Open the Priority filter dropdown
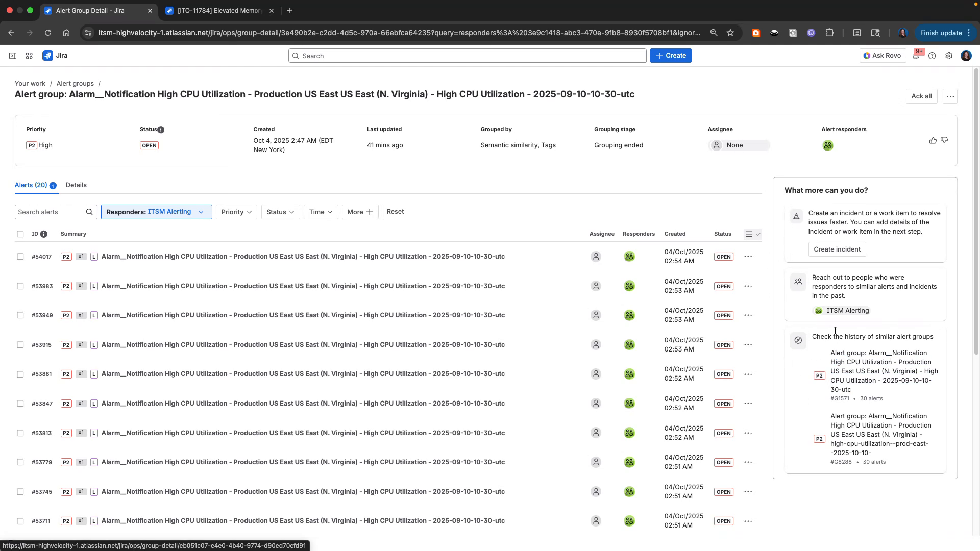This screenshot has height=551, width=980. tap(236, 212)
